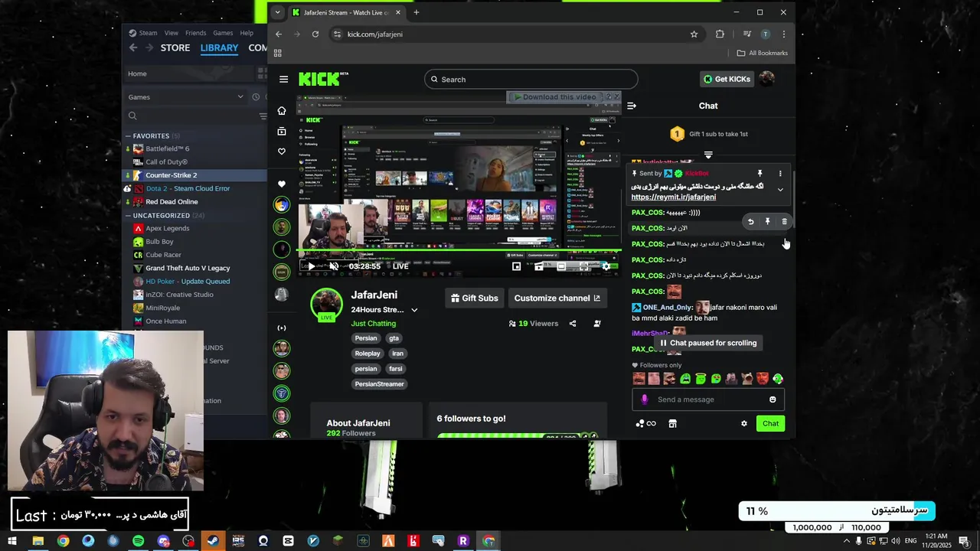Collapse chat panel with arrow icon
Viewport: 980px width, 551px height.
coord(632,106)
